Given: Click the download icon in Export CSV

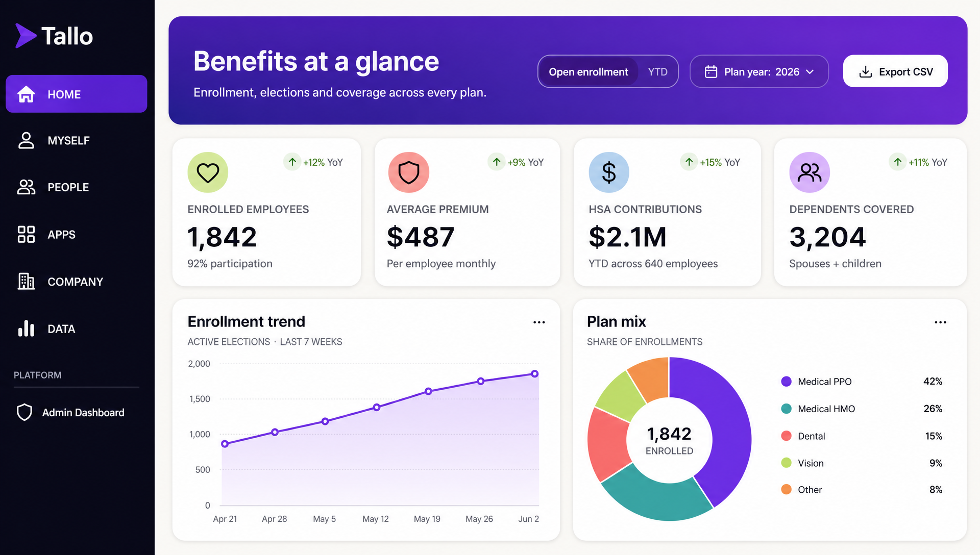Looking at the screenshot, I should [866, 72].
